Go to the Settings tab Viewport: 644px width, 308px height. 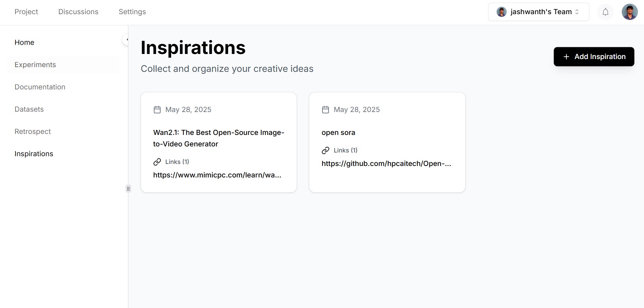tap(132, 12)
